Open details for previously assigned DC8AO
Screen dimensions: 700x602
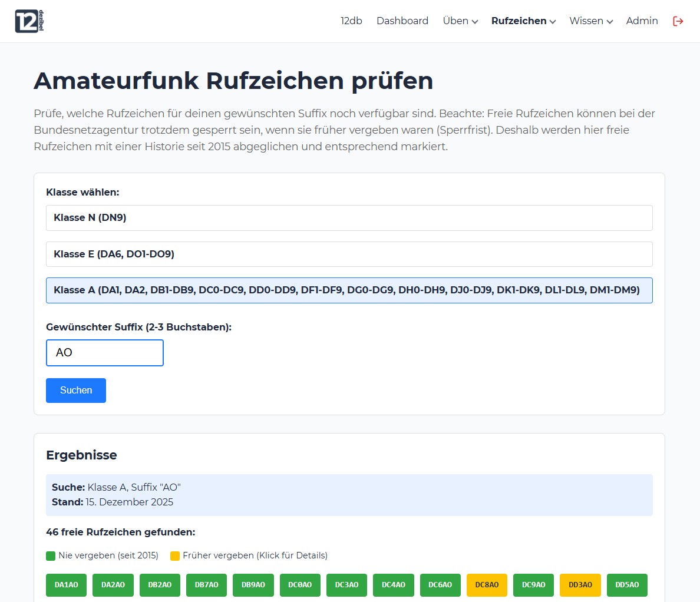pos(487,585)
